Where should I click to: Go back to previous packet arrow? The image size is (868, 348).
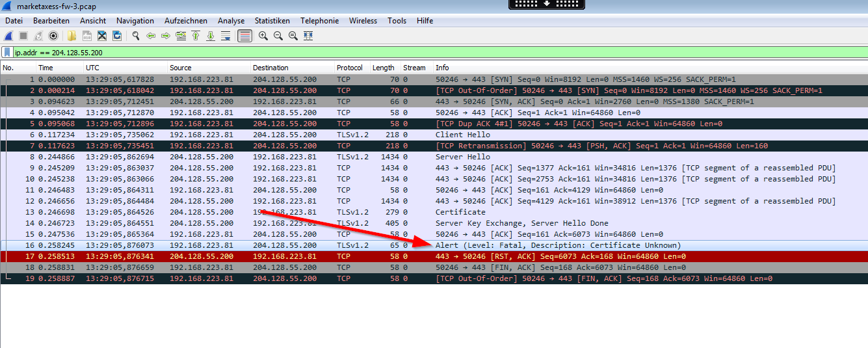tap(151, 36)
